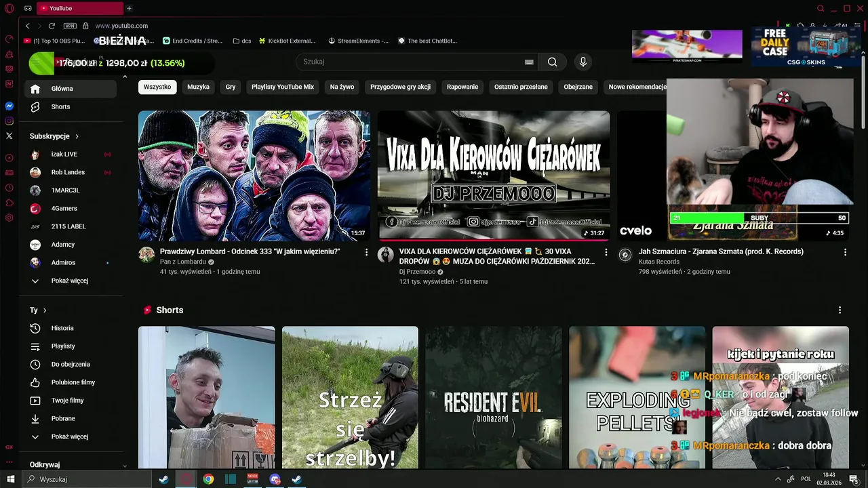Open the Resident Evil biohazard short

pyautogui.click(x=494, y=397)
